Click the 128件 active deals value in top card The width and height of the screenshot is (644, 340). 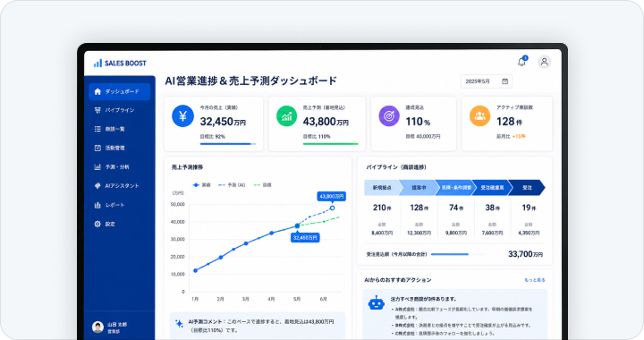click(509, 122)
